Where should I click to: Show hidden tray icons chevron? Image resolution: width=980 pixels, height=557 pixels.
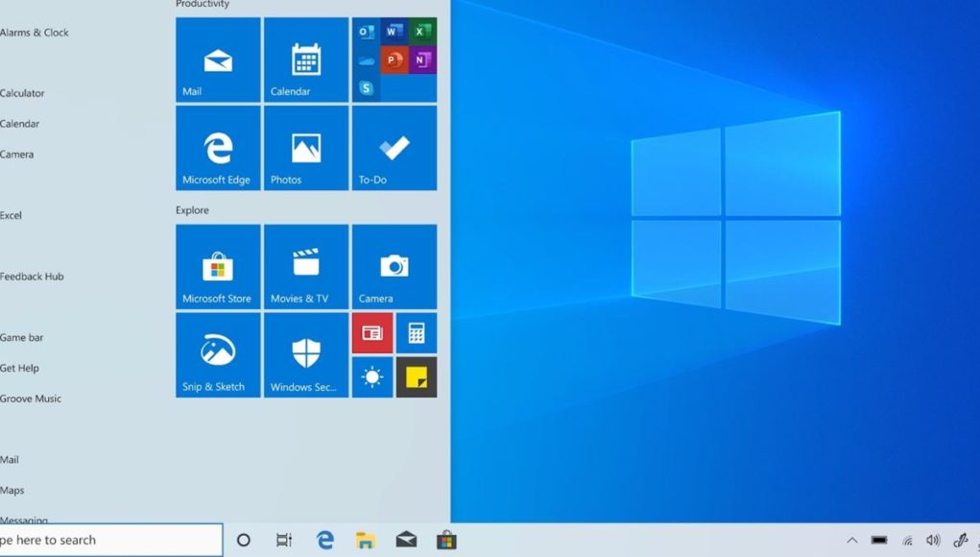[x=852, y=540]
